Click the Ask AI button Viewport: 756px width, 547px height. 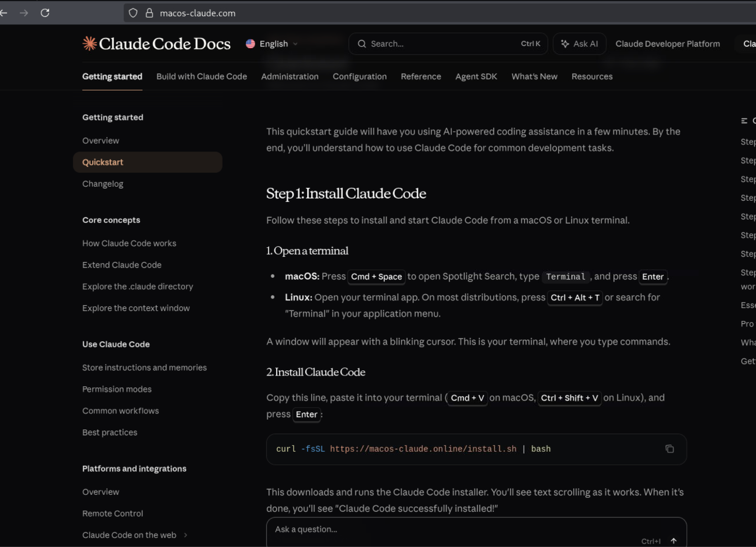click(579, 44)
